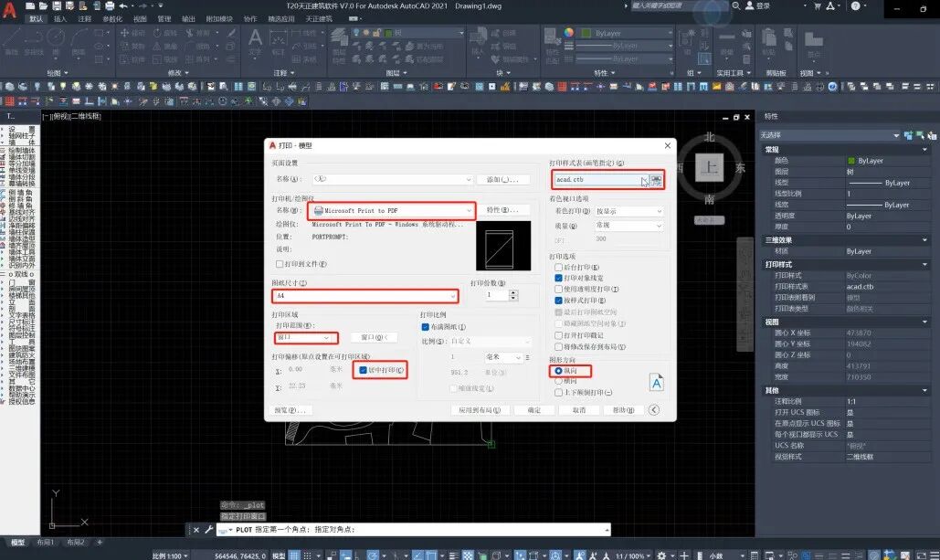Click the command line close X icon

pyautogui.click(x=195, y=530)
